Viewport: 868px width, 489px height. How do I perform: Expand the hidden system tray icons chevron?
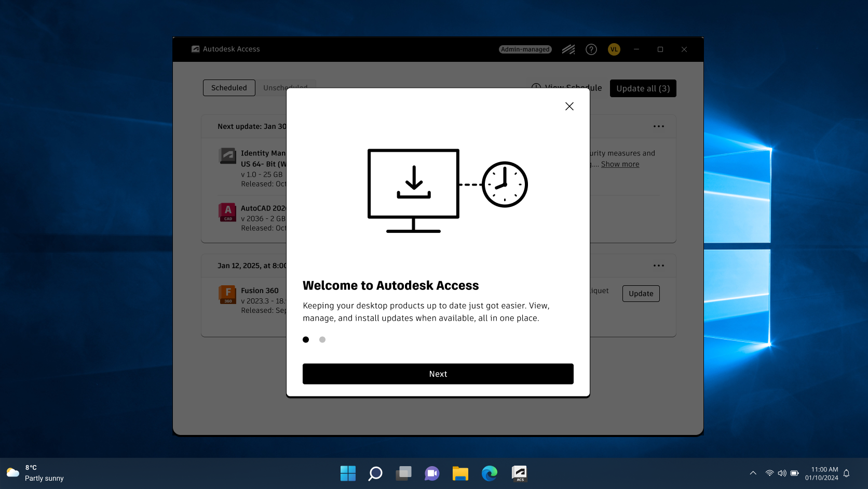753,473
